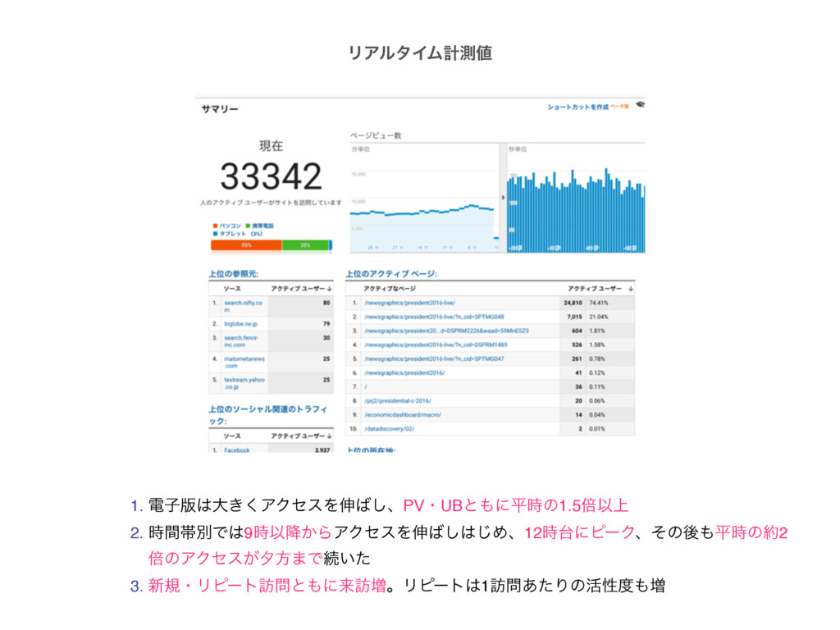The image size is (840, 630).
Task: Click the graduation cap education icon
Action: 640,105
